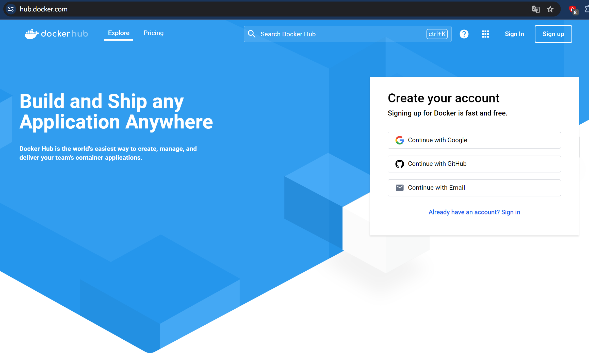The width and height of the screenshot is (589, 364).
Task: Click the ctrl+K shortcut badge
Action: (x=437, y=34)
